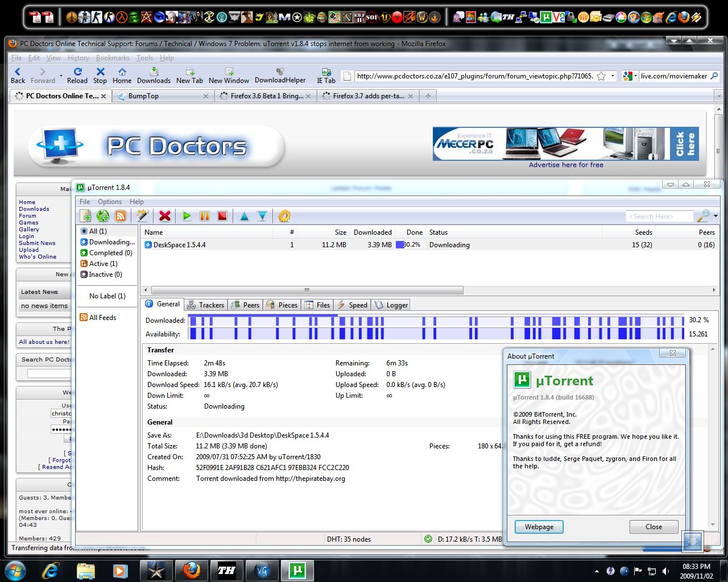The height and width of the screenshot is (582, 728).
Task: Bookmark the page with the star icon
Action: click(x=601, y=76)
